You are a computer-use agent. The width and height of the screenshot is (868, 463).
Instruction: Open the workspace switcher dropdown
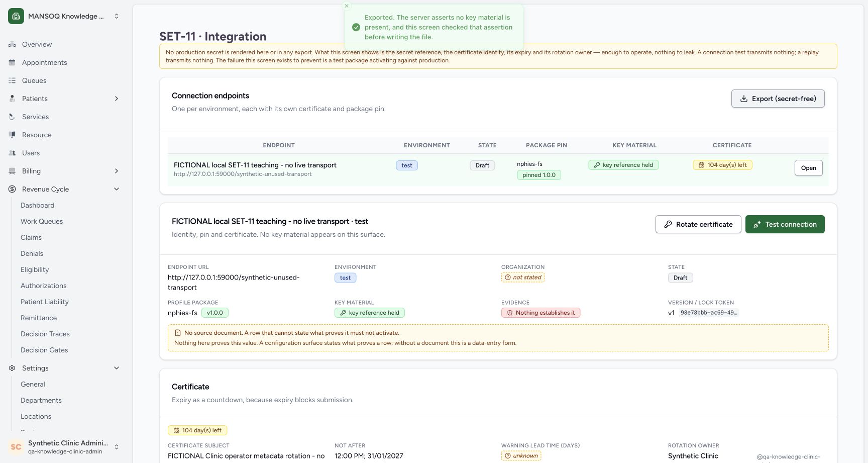pyautogui.click(x=117, y=16)
